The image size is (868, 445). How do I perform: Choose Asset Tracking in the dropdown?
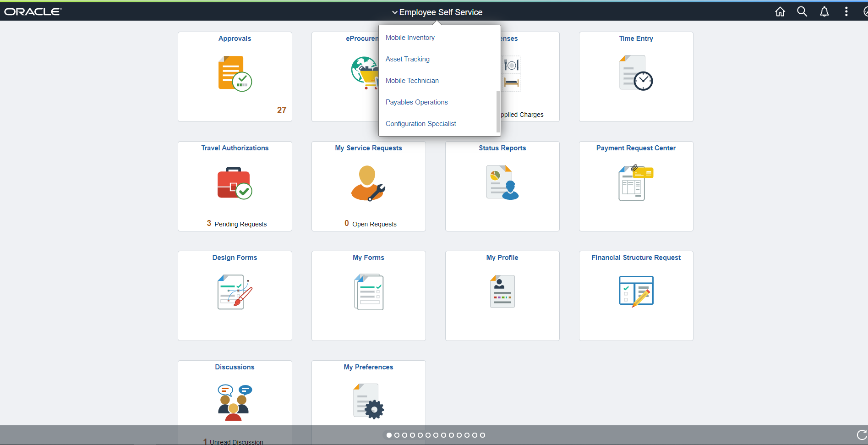(408, 59)
